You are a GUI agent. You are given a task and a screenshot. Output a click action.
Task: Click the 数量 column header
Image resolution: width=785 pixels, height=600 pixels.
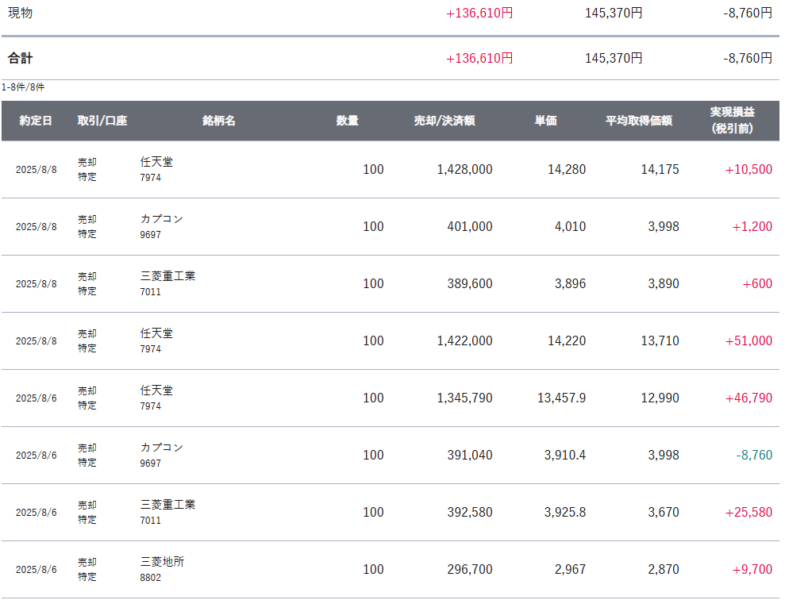[x=347, y=121]
